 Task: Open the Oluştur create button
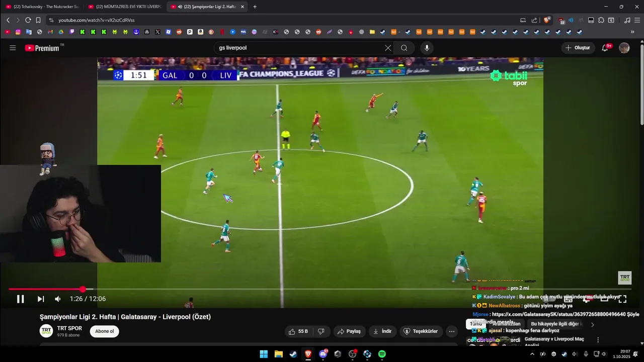point(578,48)
